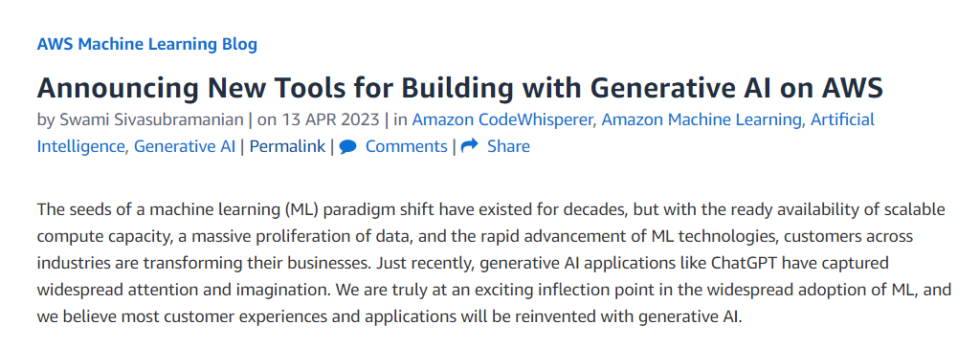Viewport: 980px width, 346px height.
Task: Select the Share text link
Action: click(509, 146)
